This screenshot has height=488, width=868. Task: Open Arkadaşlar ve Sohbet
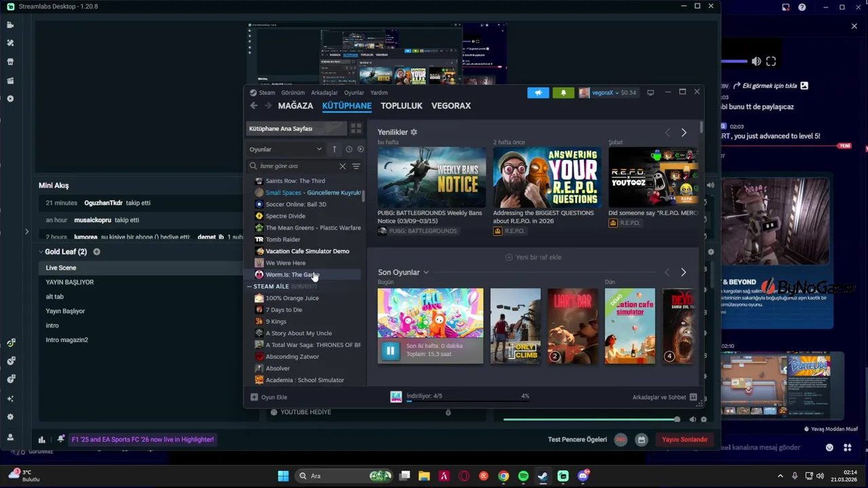click(665, 397)
